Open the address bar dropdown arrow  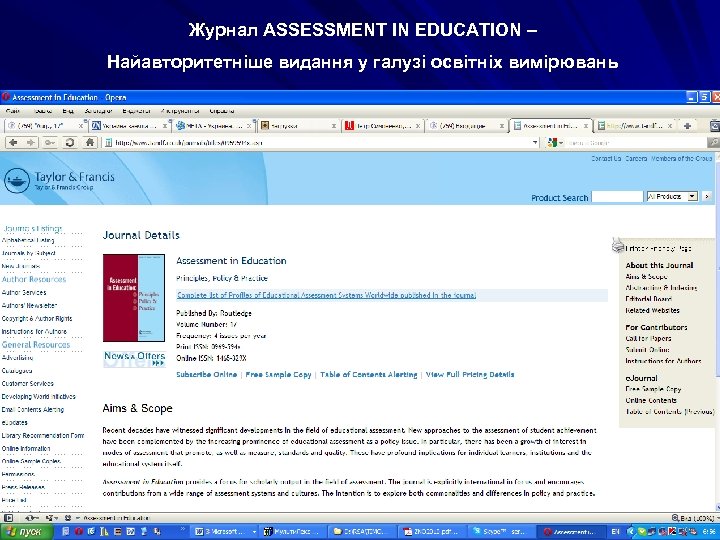[x=535, y=143]
